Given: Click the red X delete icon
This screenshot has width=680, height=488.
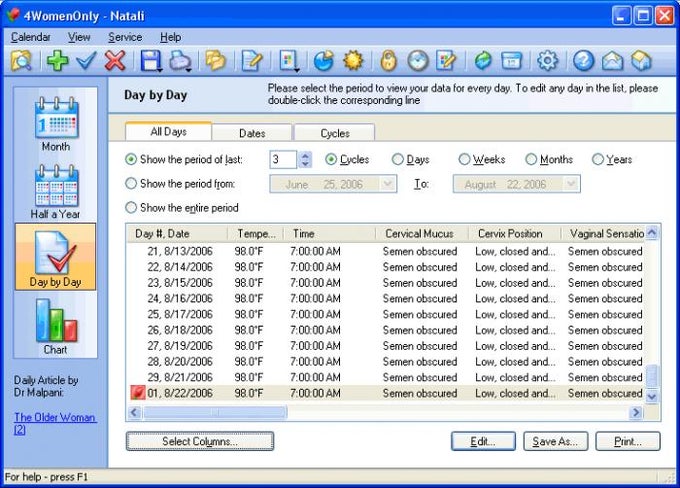Looking at the screenshot, I should point(115,60).
